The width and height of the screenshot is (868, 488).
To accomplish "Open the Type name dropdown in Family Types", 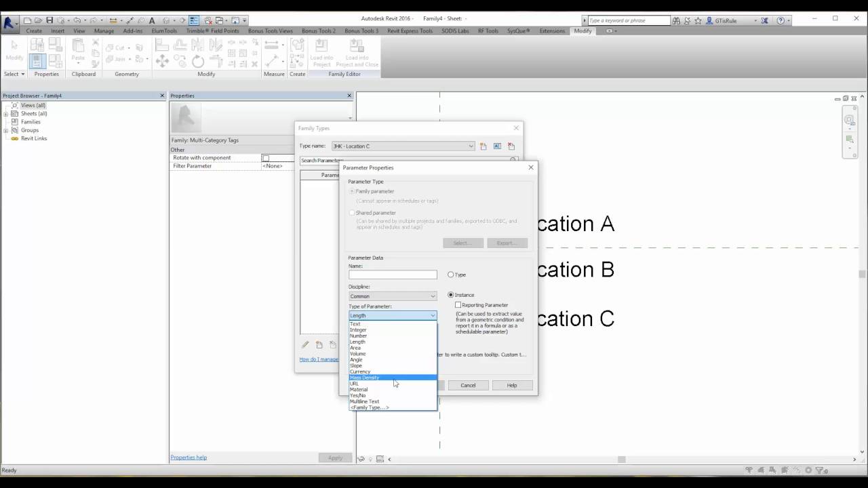I will coord(403,146).
